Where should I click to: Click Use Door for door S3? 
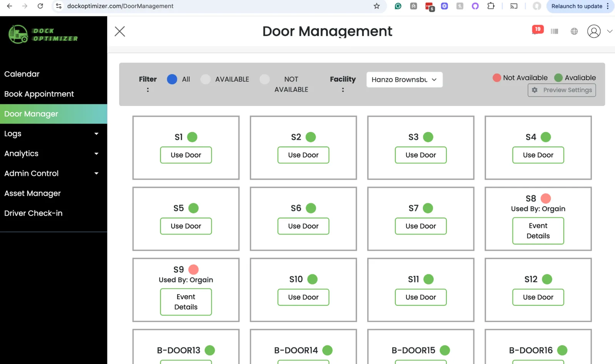pyautogui.click(x=421, y=155)
